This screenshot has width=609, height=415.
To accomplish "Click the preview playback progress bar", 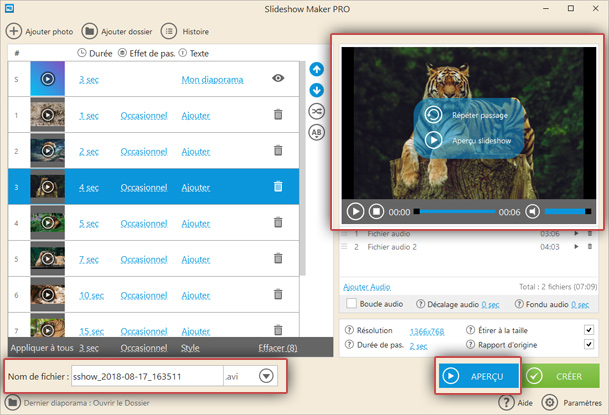I will pyautogui.click(x=454, y=212).
